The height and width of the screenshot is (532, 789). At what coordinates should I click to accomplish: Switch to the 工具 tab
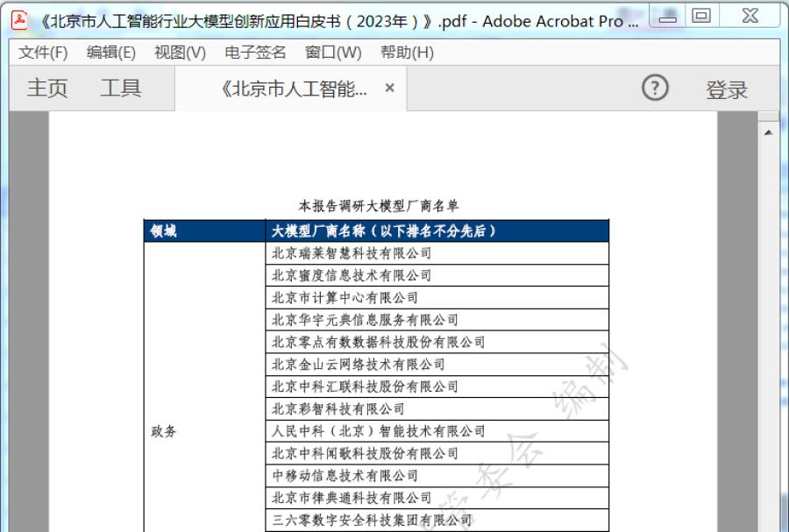coord(120,89)
